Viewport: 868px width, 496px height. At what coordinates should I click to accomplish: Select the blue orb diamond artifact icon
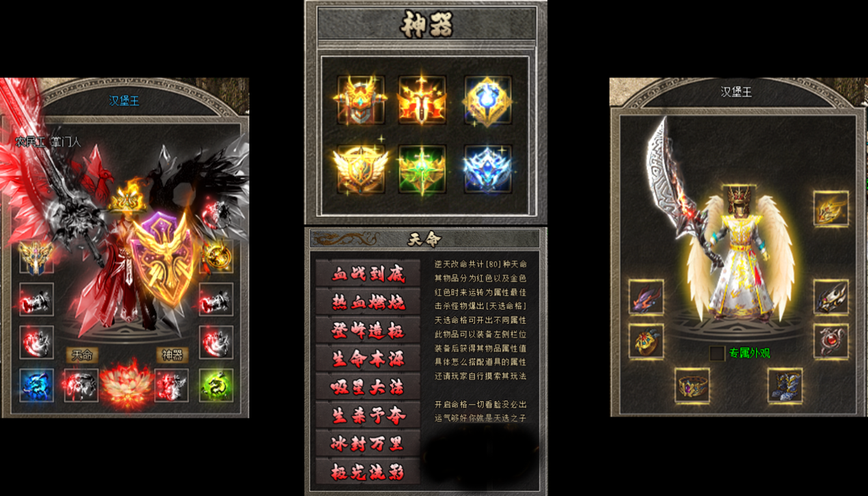tap(487, 100)
